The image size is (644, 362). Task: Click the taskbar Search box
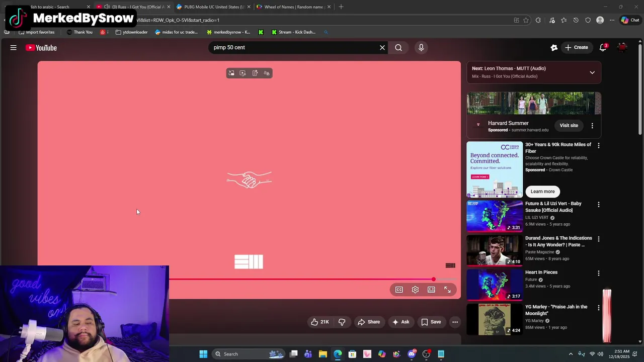[249, 354]
